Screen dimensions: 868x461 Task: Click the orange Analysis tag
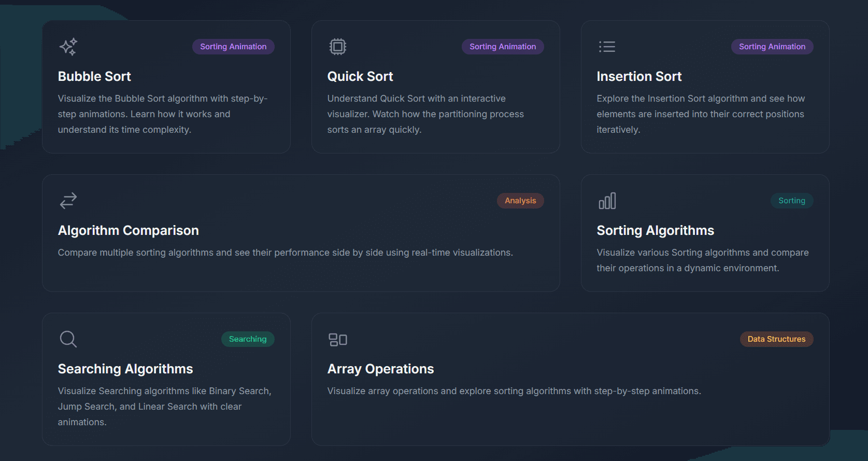coord(520,201)
